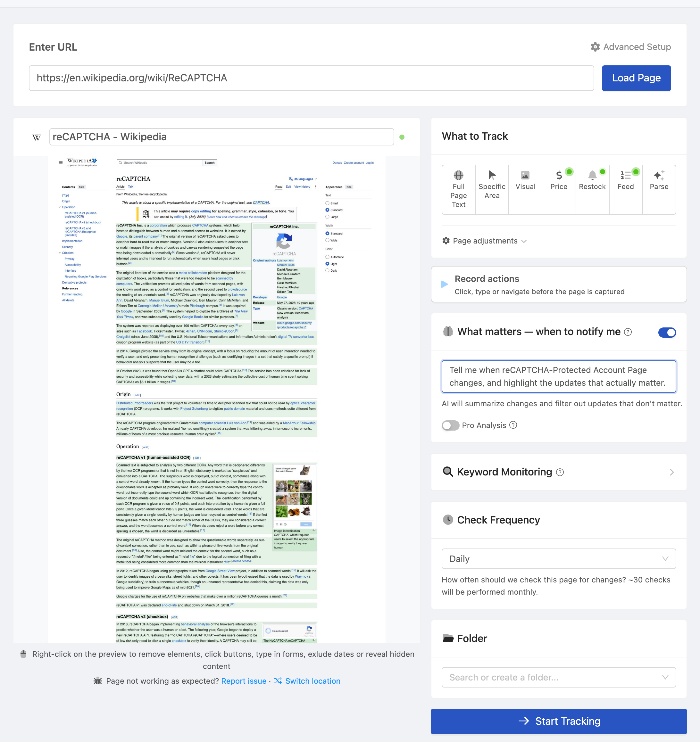
Task: Click Log in link in preview
Action: (x=369, y=163)
